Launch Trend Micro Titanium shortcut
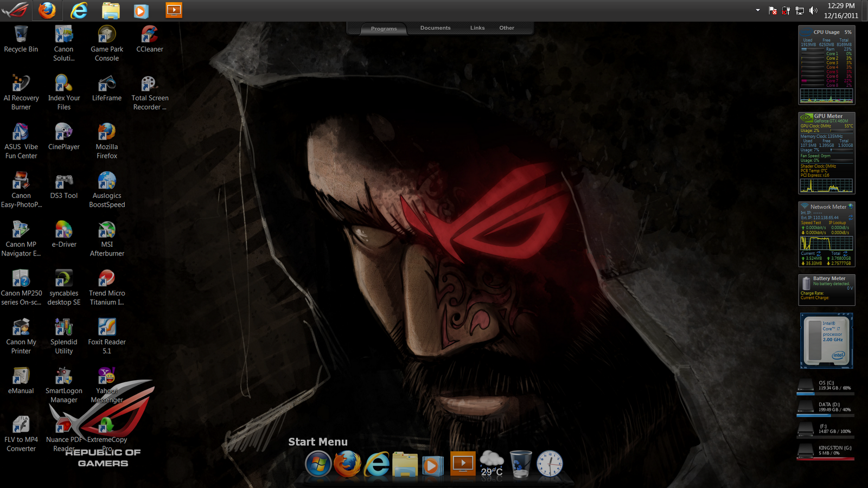 pyautogui.click(x=107, y=287)
